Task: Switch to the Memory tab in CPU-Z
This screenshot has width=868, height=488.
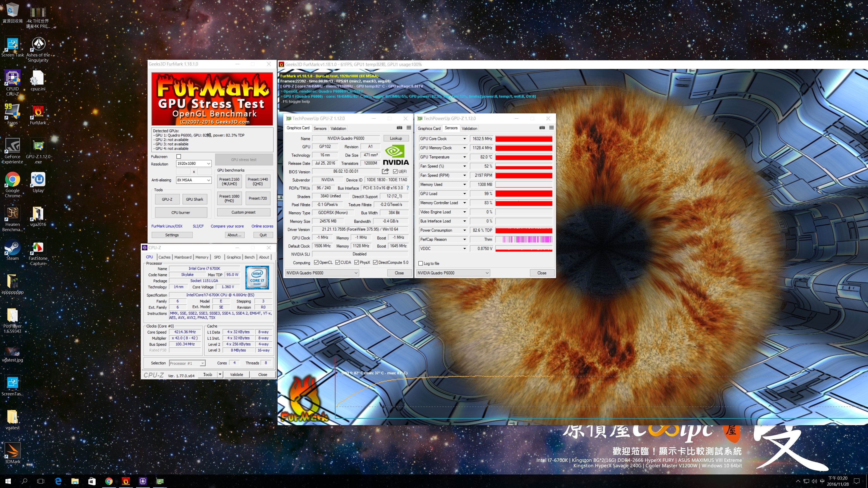Action: [x=202, y=257]
